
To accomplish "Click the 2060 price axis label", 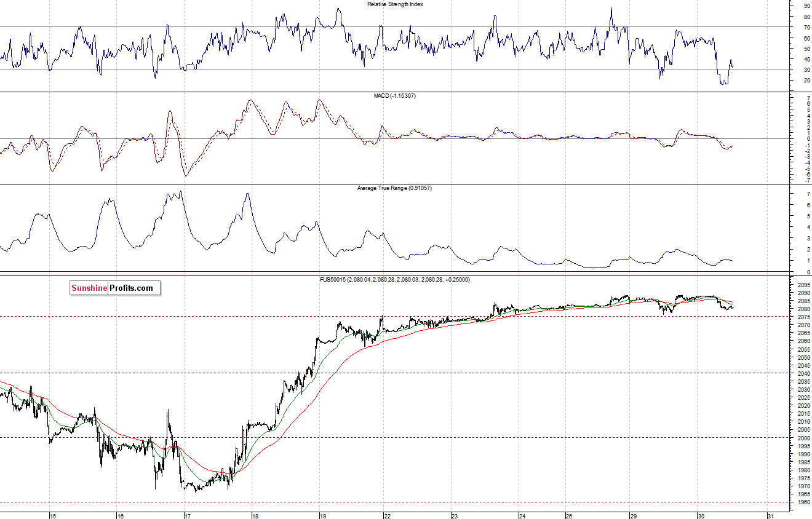I will pyautogui.click(x=803, y=341).
